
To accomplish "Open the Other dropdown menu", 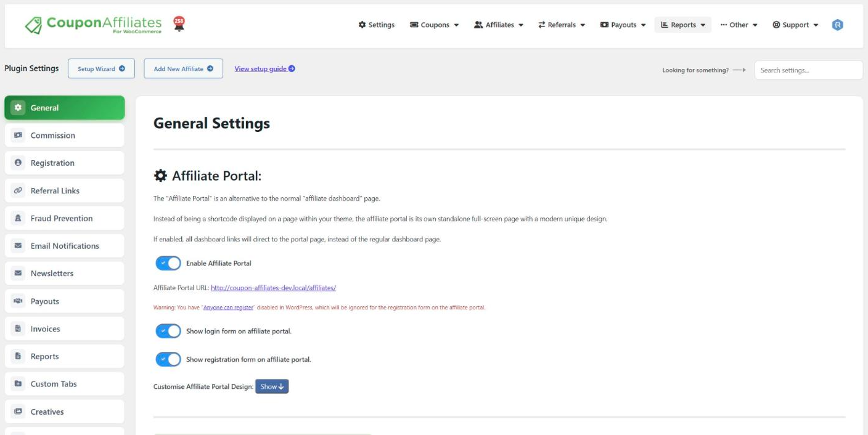I will pos(739,25).
